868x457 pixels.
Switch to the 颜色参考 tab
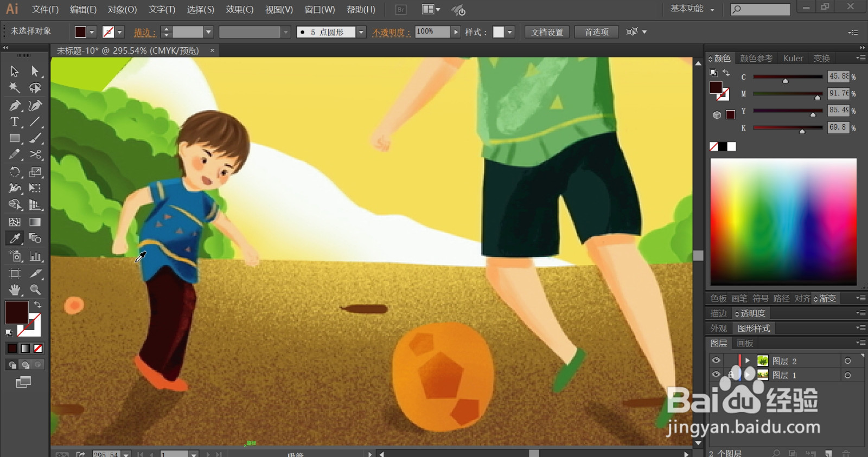pos(756,58)
